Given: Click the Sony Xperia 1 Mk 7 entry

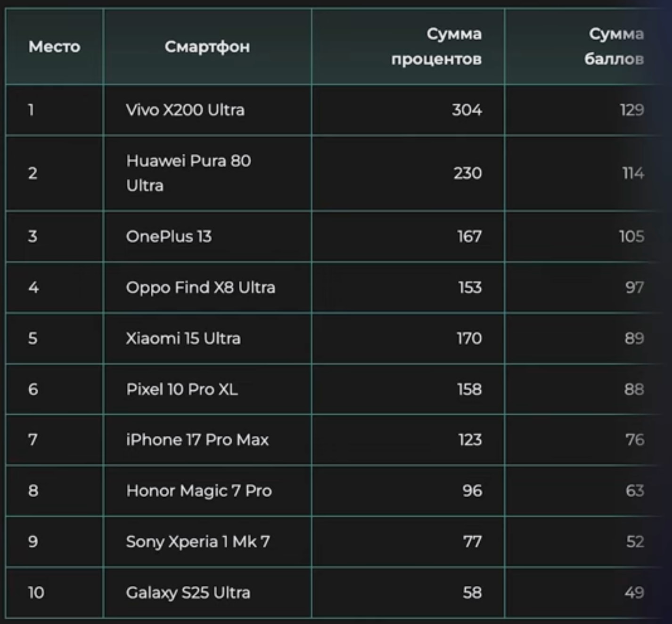Looking at the screenshot, I should [197, 542].
